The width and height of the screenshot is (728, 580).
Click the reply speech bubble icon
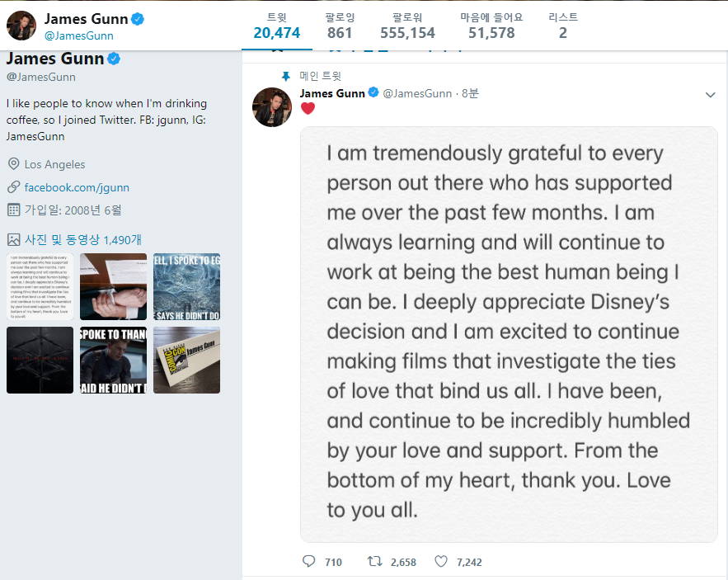pyautogui.click(x=309, y=561)
